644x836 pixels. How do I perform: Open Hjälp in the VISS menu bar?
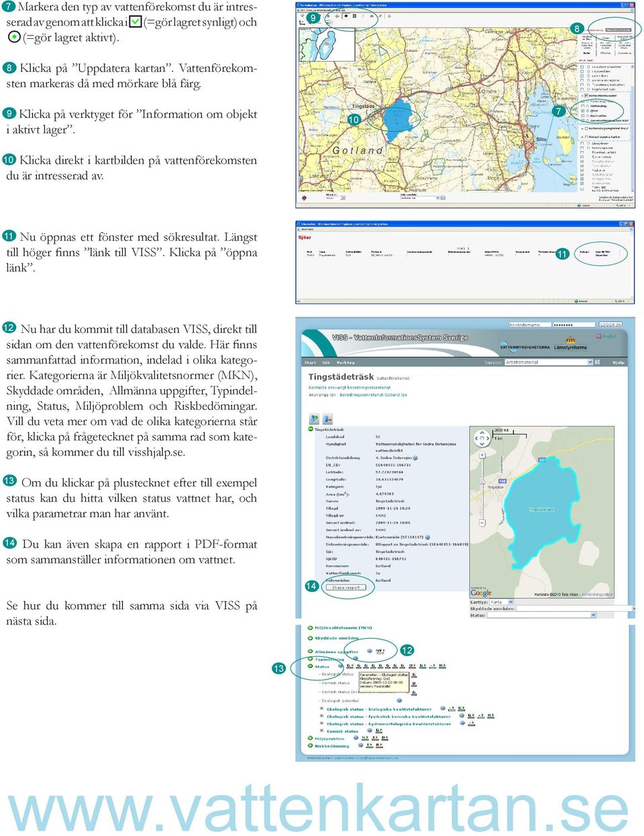619,362
